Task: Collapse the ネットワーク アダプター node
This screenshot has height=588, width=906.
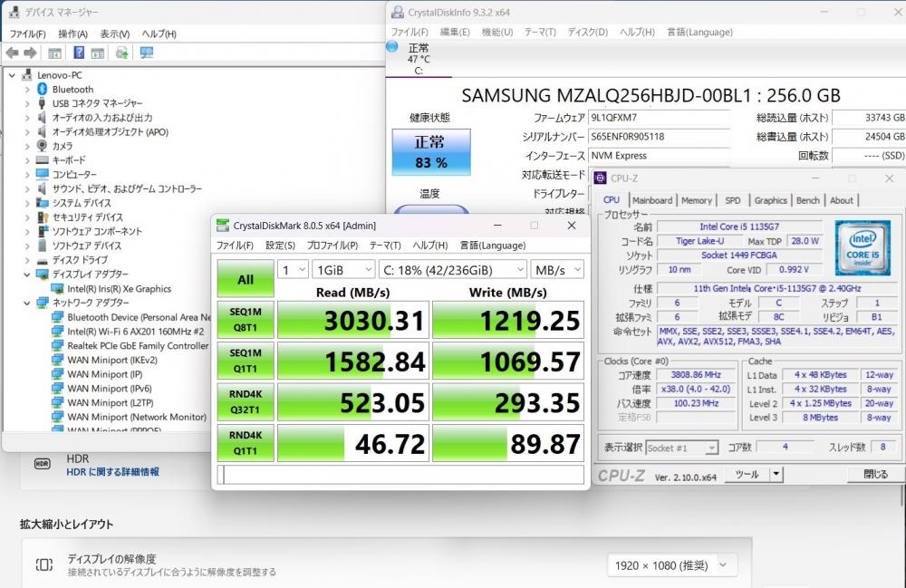Action: click(27, 303)
